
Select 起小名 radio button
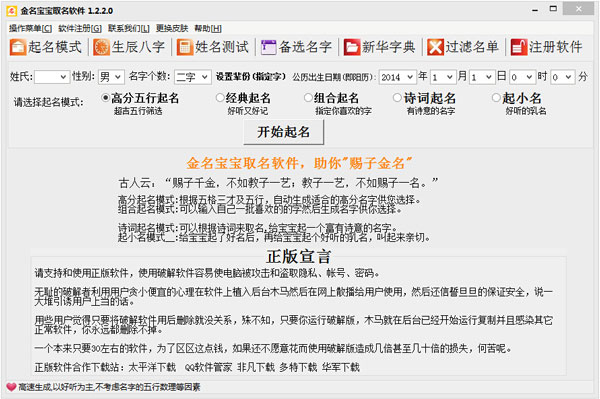[x=496, y=98]
